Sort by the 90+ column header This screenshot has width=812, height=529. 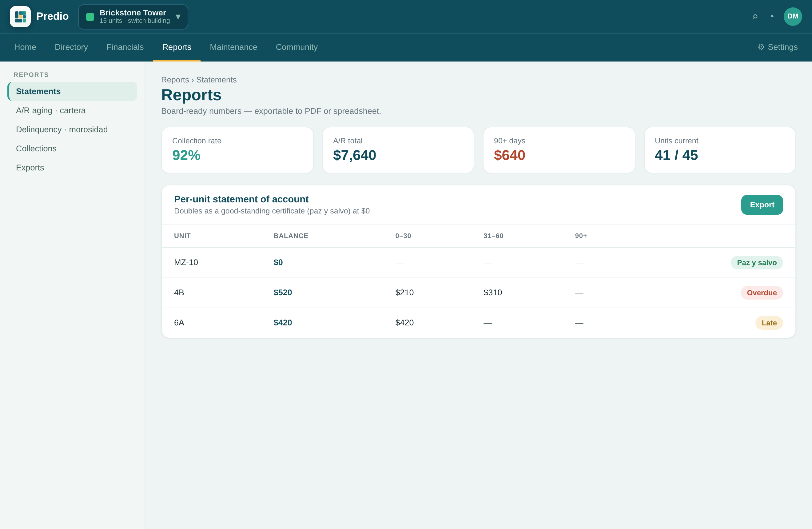(581, 236)
